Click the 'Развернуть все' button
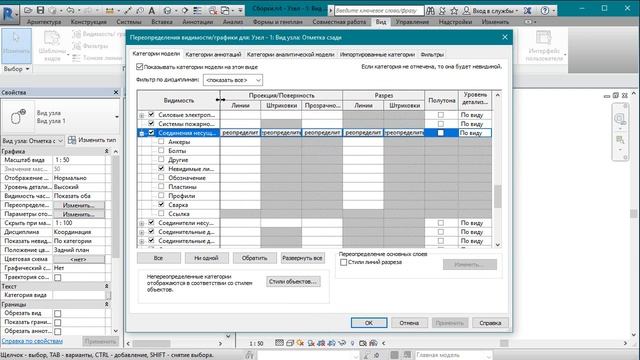 [302, 258]
